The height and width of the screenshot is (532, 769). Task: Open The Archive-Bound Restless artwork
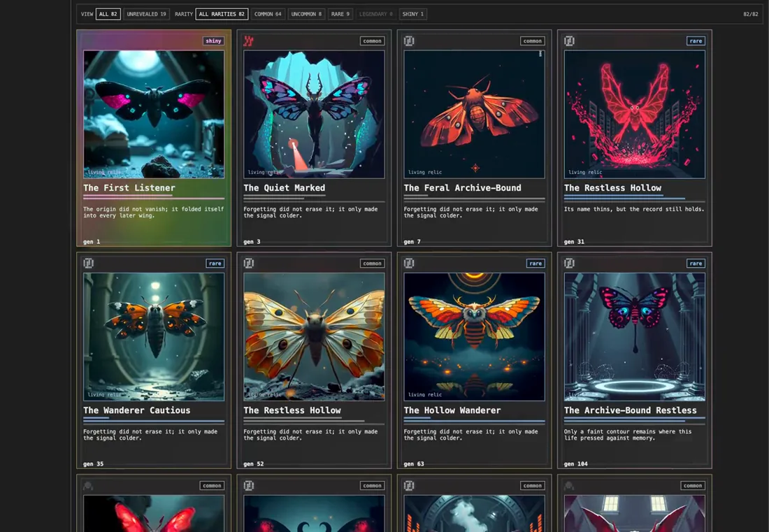[x=635, y=337]
